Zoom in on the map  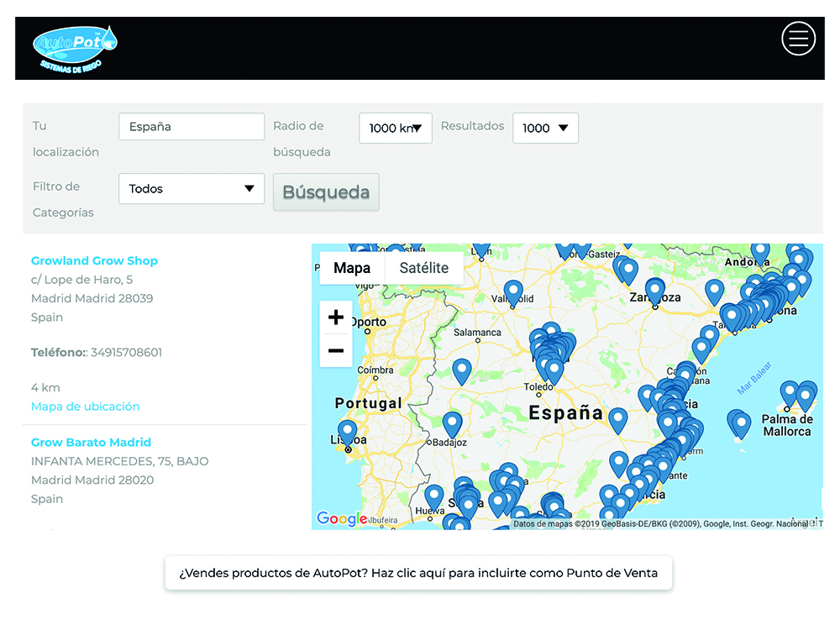tap(336, 318)
